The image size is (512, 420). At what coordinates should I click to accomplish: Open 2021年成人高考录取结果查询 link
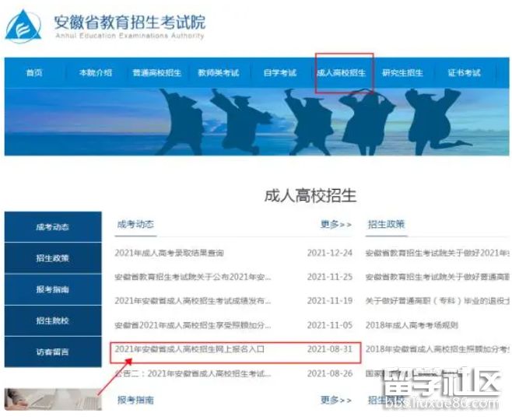169,253
